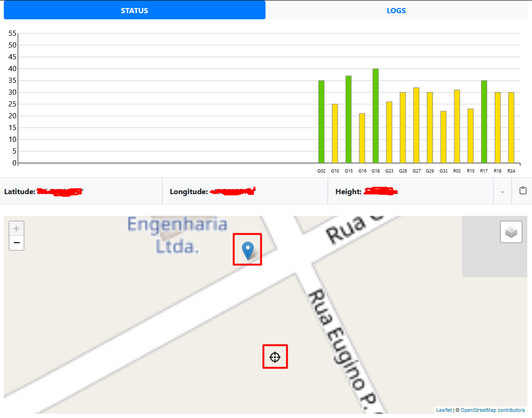Zoom out on the map
The image size is (532, 418).
(x=17, y=243)
